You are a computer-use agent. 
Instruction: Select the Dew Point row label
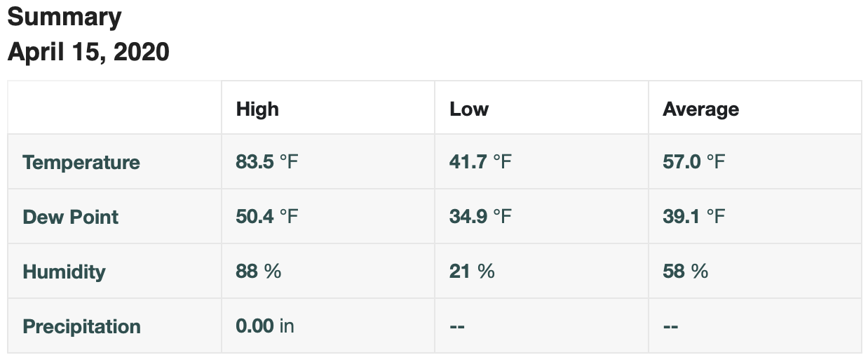point(71,217)
